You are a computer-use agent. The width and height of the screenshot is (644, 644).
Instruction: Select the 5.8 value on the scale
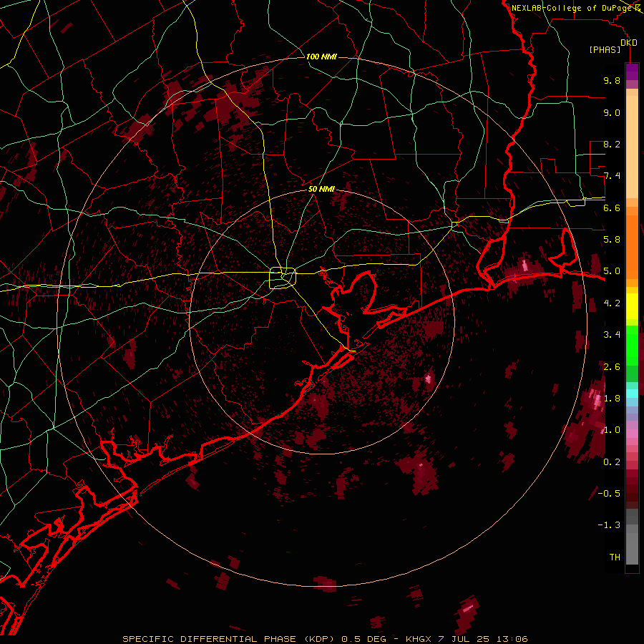(x=612, y=240)
